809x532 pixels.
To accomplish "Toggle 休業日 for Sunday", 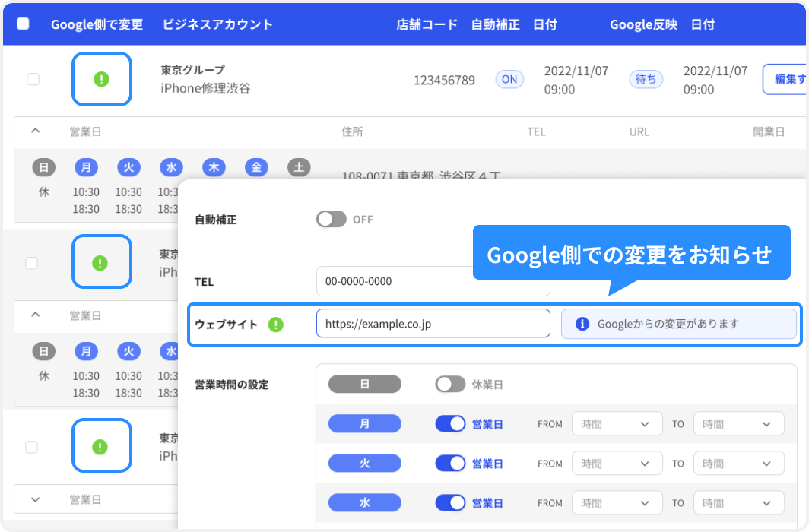I will click(449, 384).
